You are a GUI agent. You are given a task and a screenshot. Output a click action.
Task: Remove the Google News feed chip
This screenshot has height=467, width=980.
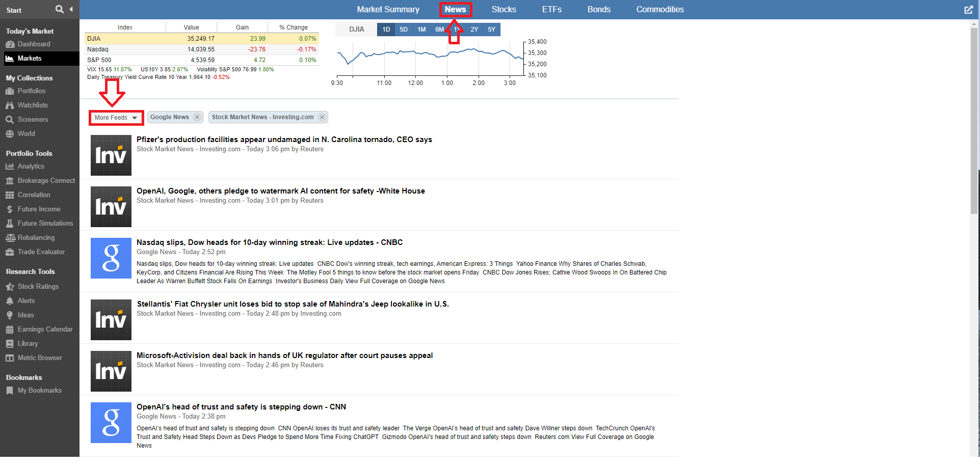point(197,117)
